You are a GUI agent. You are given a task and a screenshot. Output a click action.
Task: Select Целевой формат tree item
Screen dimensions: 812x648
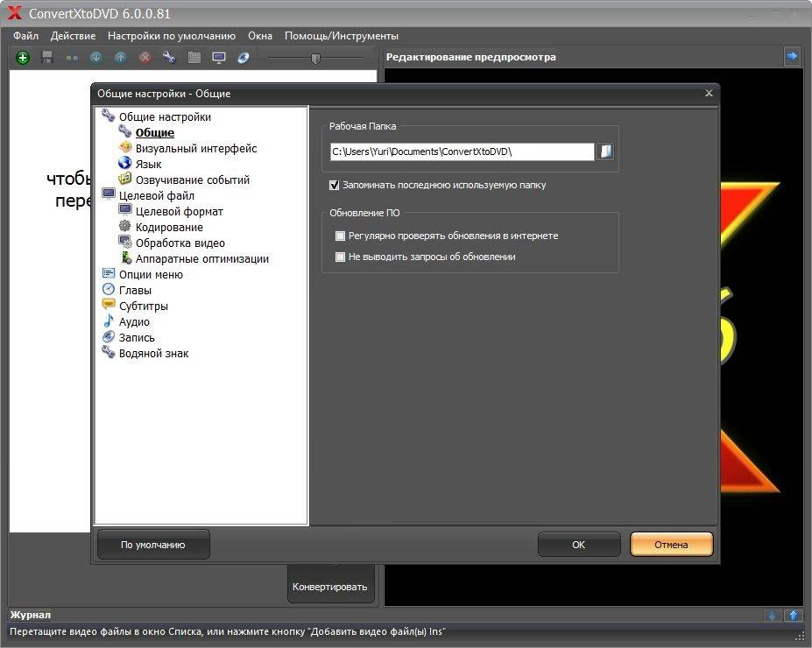point(180,212)
